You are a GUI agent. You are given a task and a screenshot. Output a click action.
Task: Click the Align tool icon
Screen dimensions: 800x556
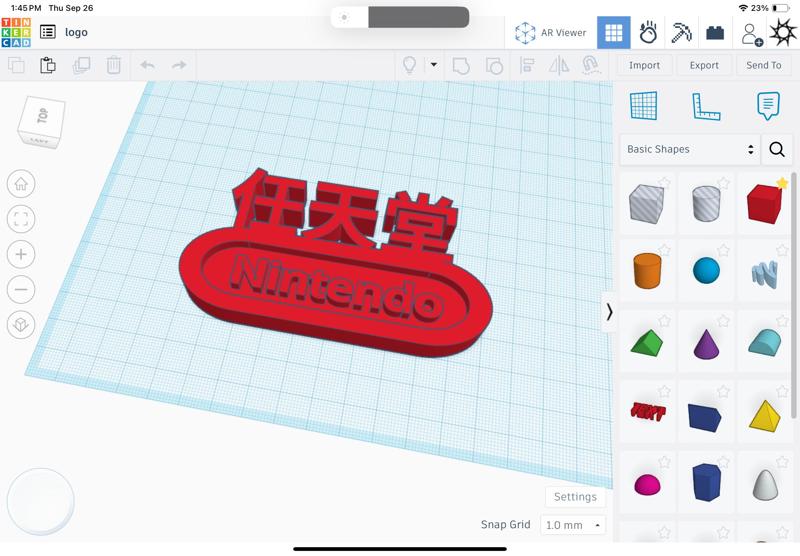pyautogui.click(x=527, y=65)
